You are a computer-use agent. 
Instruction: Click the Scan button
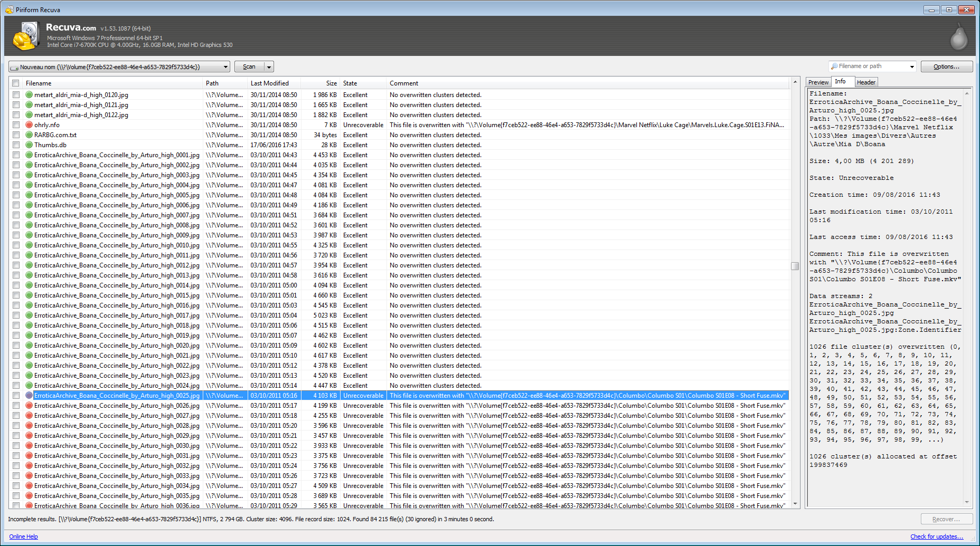click(x=249, y=67)
